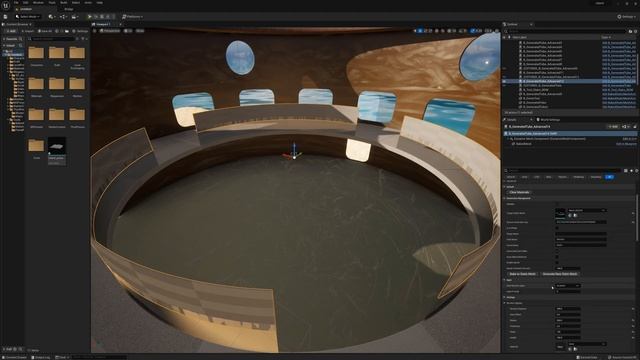Sort by the Item Label column header

[x=520, y=37]
